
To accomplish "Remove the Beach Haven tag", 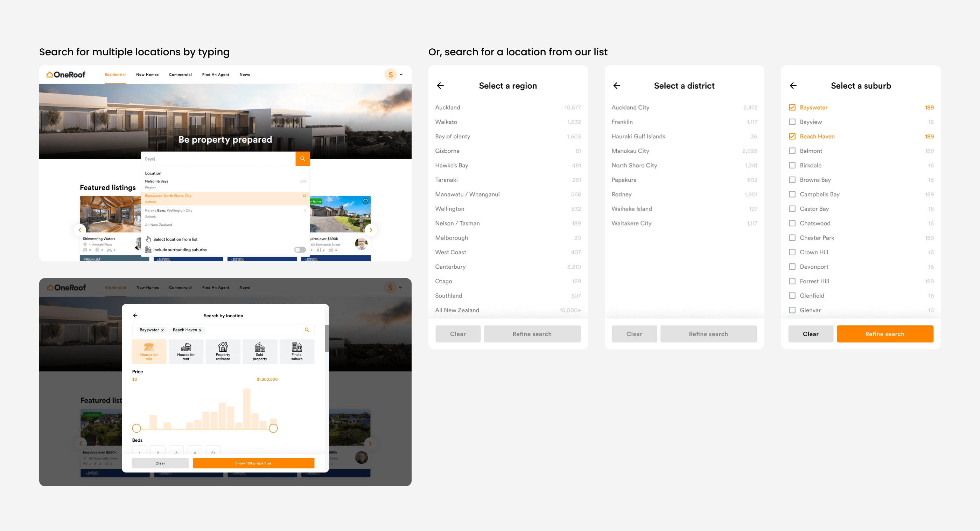I will [x=200, y=330].
